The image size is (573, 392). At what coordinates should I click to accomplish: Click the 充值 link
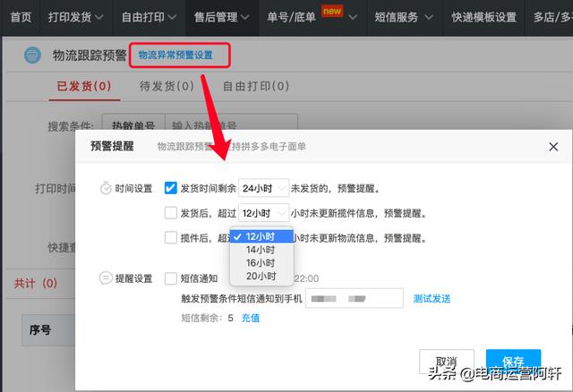click(251, 318)
